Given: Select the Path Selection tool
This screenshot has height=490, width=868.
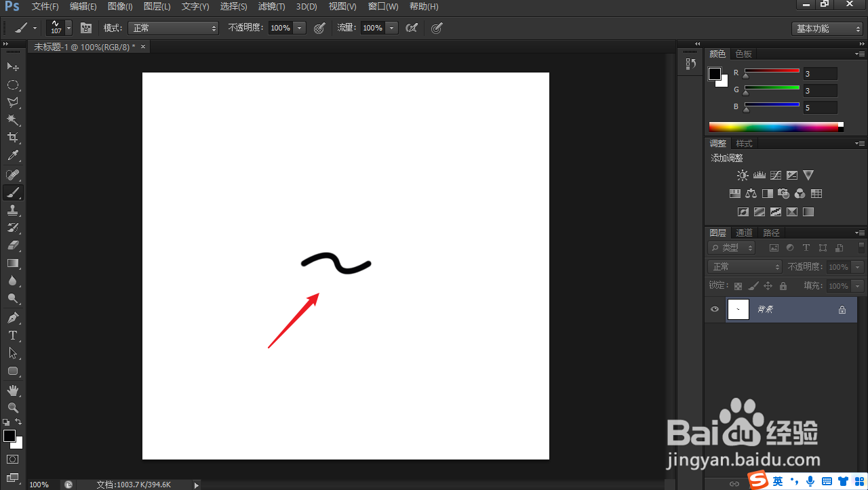Looking at the screenshot, I should [x=12, y=353].
